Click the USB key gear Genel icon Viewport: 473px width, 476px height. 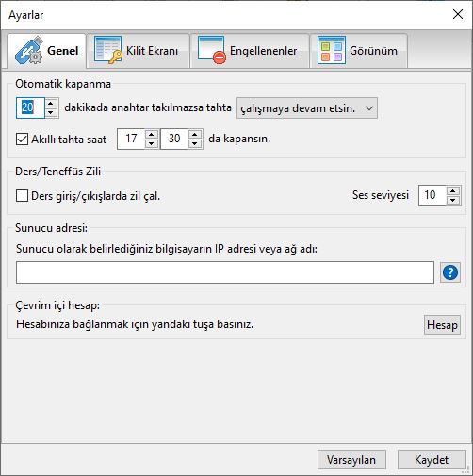[x=28, y=50]
